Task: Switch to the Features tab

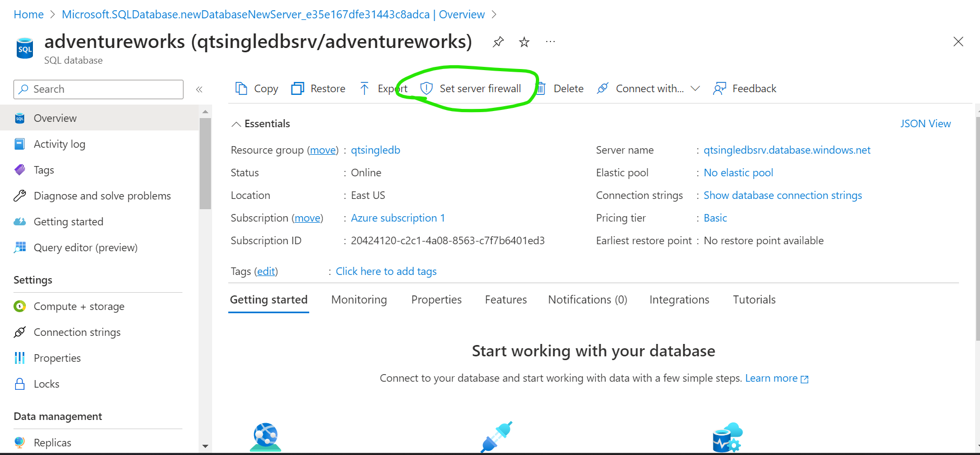Action: point(506,300)
